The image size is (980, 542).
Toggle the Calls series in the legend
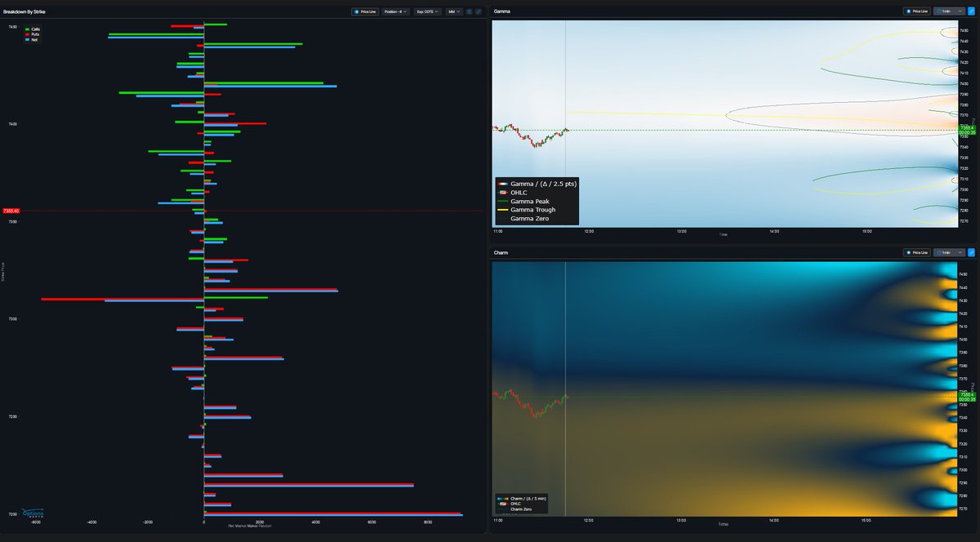(x=33, y=29)
